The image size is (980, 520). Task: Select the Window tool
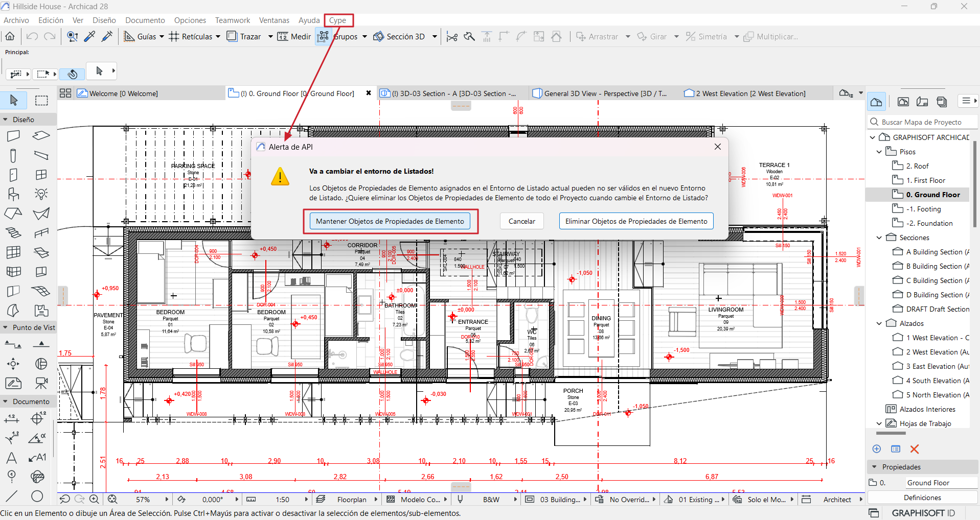tap(41, 175)
